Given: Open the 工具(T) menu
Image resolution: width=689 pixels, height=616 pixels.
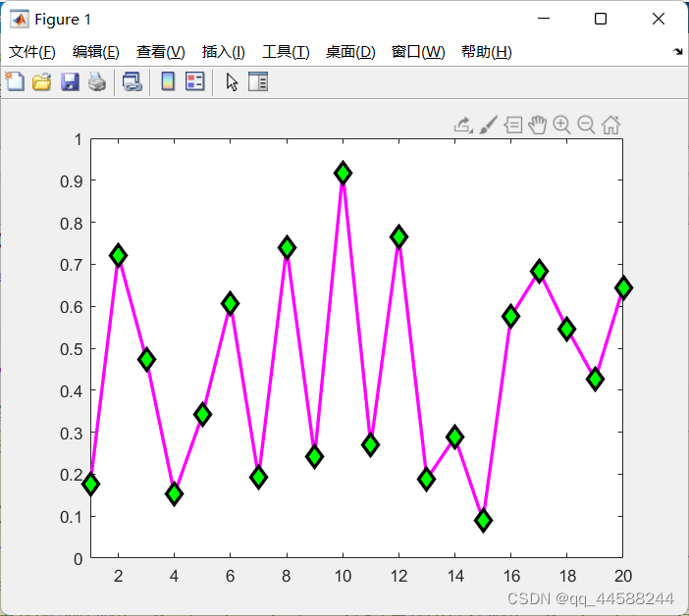Looking at the screenshot, I should tap(286, 52).
